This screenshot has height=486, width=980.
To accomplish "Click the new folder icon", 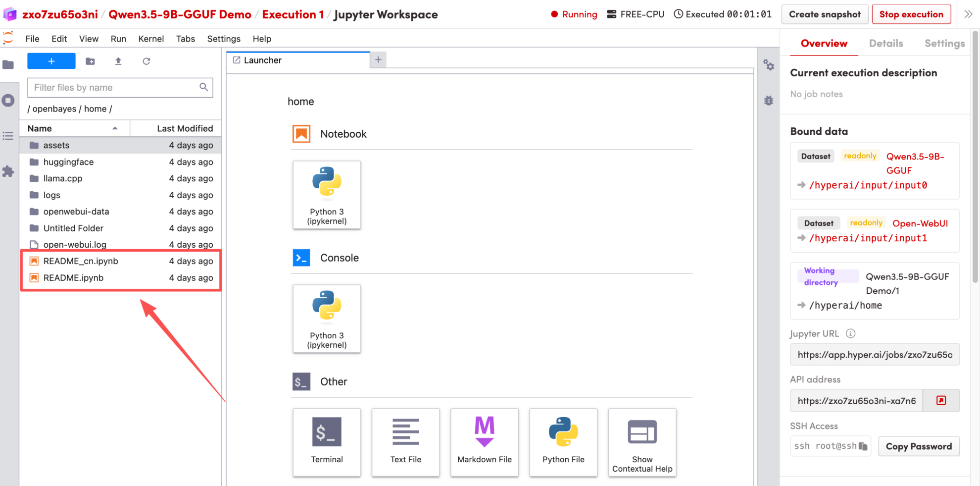I will point(90,61).
